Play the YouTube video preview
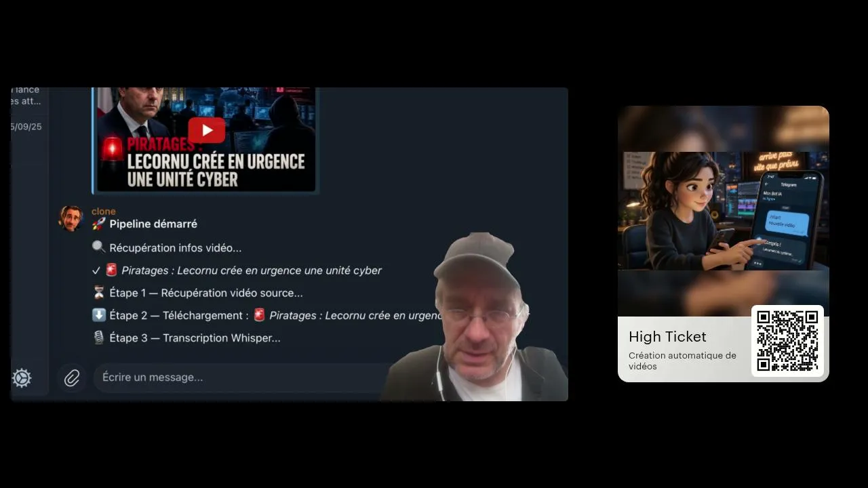This screenshot has width=868, height=488. pyautogui.click(x=206, y=130)
